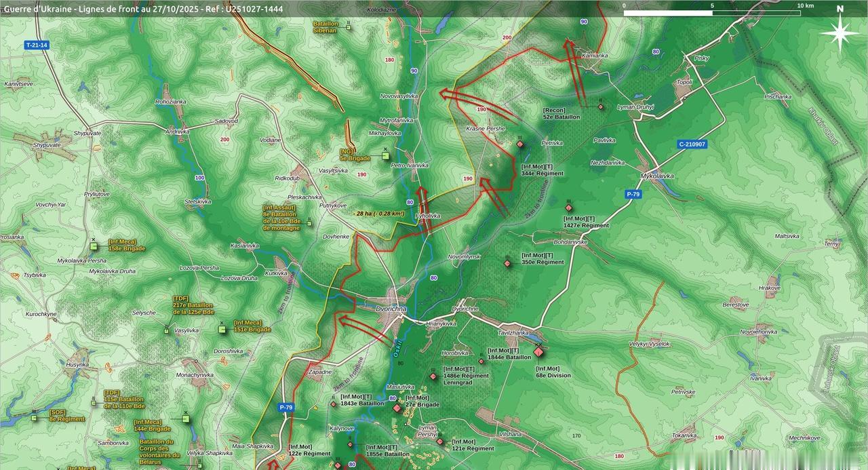Select the Kolodiazne village label
Image resolution: width=868 pixels, height=470 pixels.
(x=382, y=10)
